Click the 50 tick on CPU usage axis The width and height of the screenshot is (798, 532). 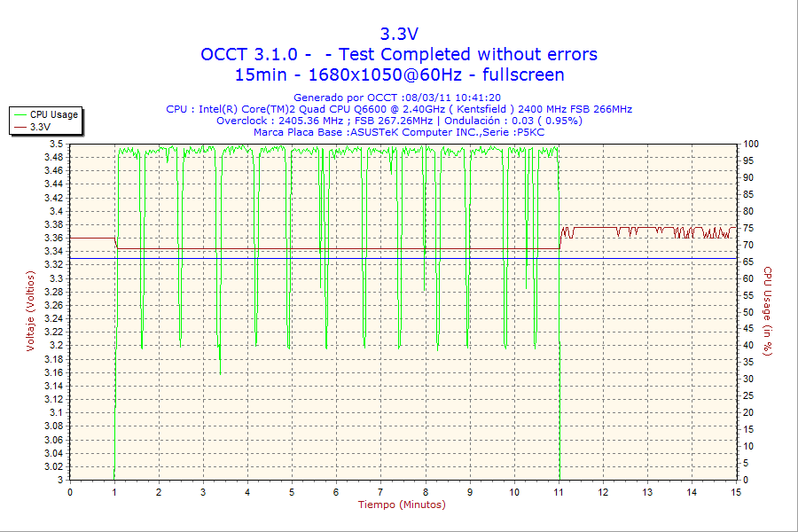749,312
